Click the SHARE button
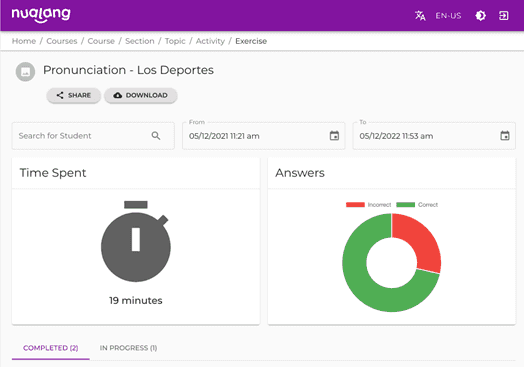 click(74, 96)
